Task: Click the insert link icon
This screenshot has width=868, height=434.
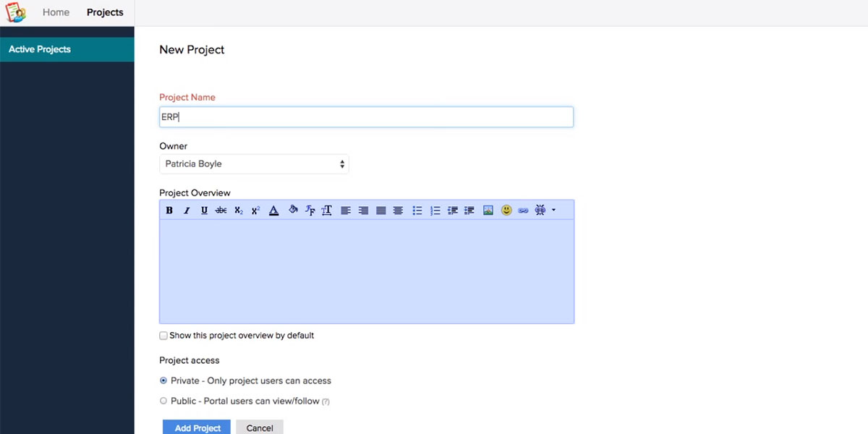Action: [523, 210]
